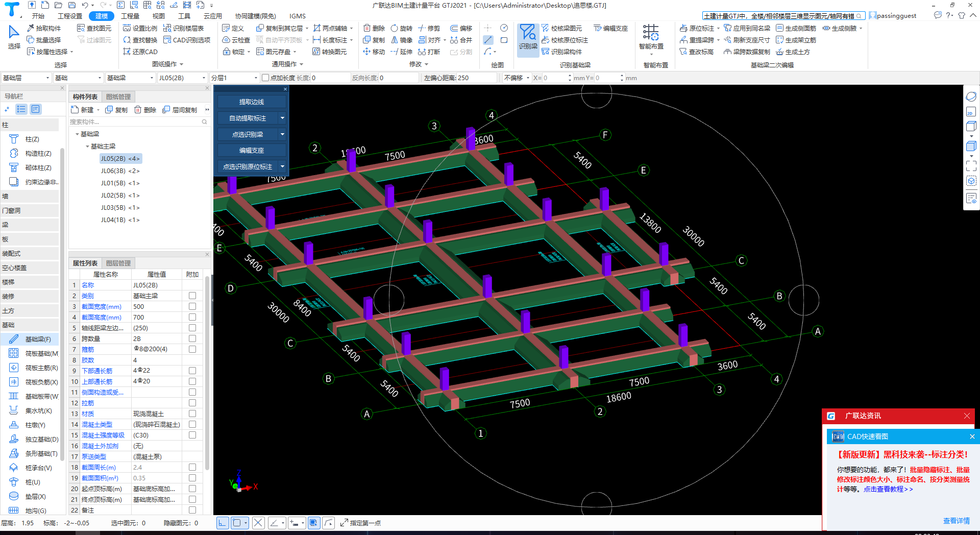
Task: Expand 自动提取标注 dropdown arrow
Action: click(282, 118)
